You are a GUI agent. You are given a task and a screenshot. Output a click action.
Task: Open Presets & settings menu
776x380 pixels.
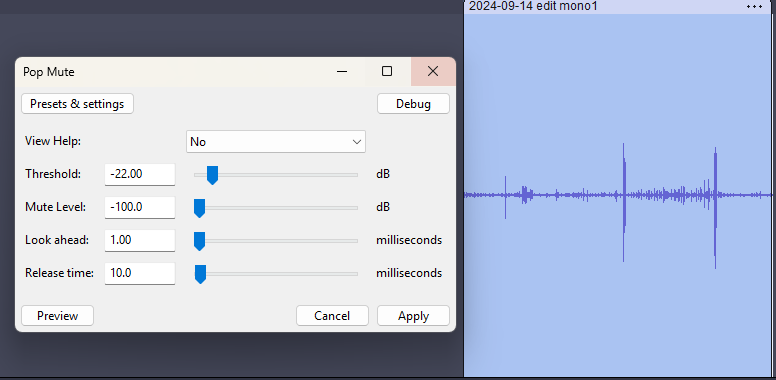77,104
